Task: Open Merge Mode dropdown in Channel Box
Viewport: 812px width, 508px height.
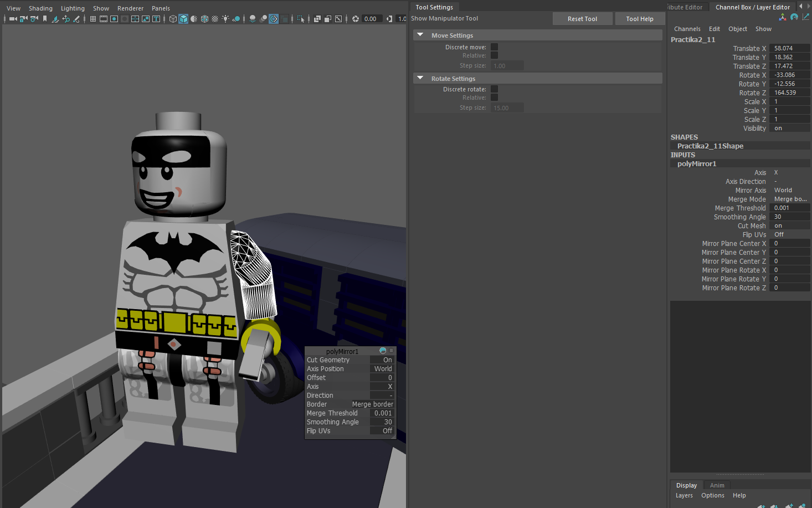Action: click(x=789, y=199)
